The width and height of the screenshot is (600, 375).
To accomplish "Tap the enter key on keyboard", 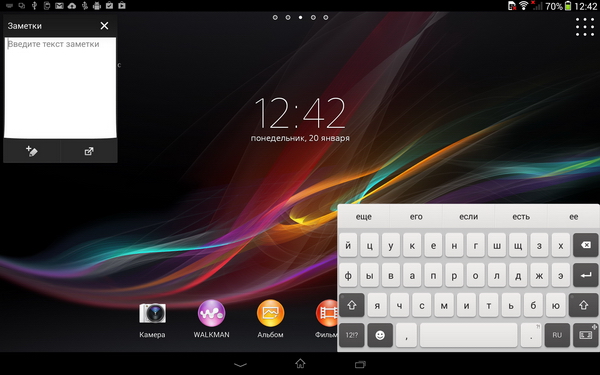I will click(x=585, y=275).
